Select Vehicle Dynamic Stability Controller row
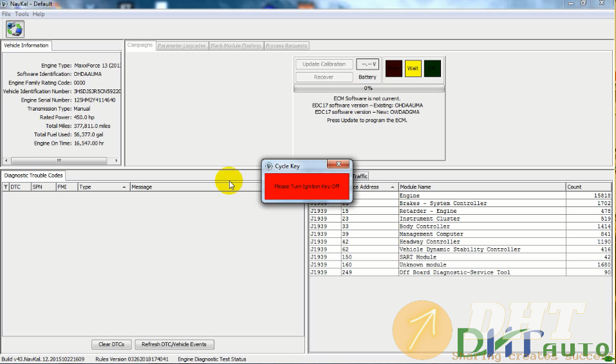This screenshot has width=616, height=364. tap(460, 250)
